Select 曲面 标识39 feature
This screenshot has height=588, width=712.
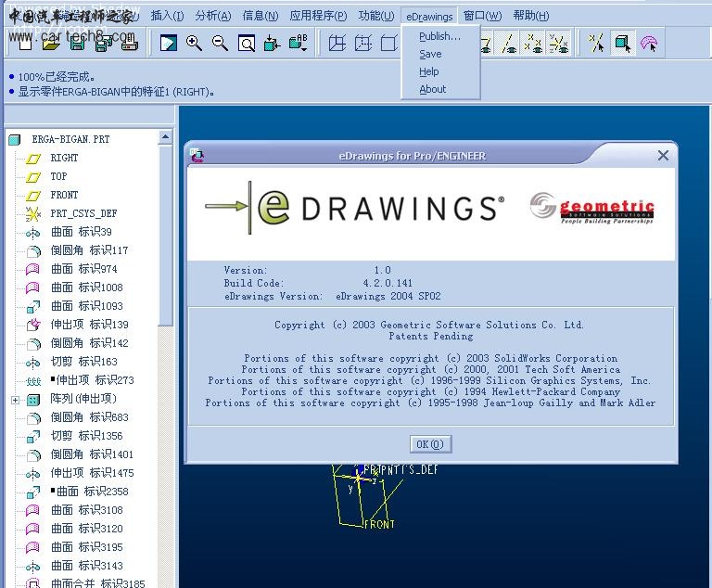pyautogui.click(x=82, y=232)
